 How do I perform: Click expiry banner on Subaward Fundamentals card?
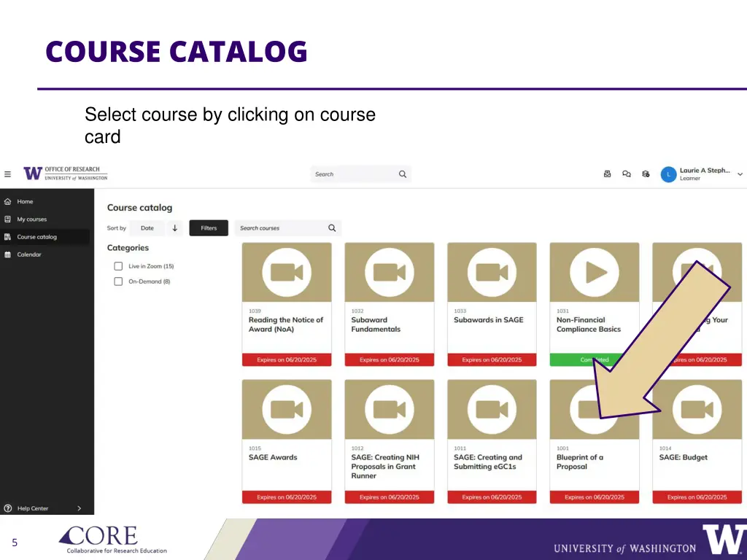tap(390, 360)
